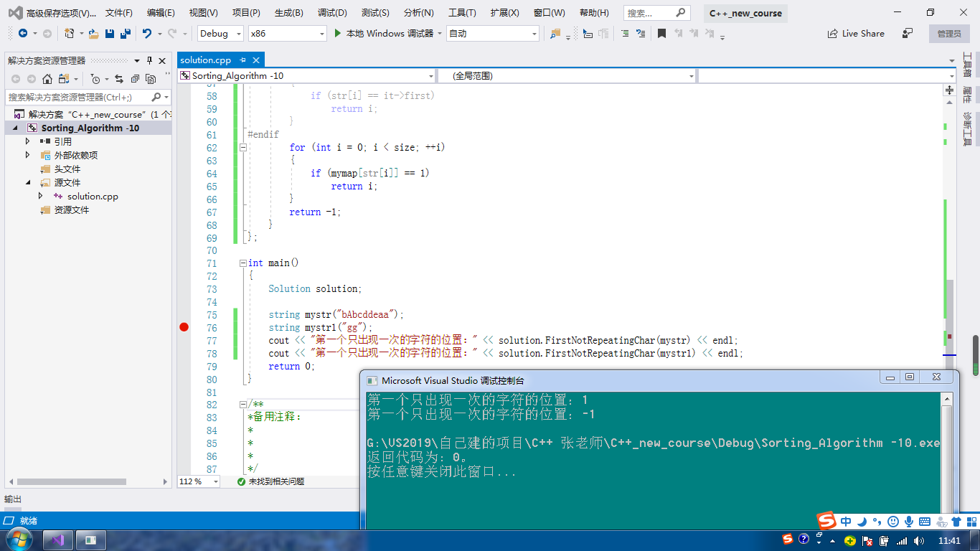Click Sogou emoji smiley icon
This screenshot has height=551, width=980.
coord(893,522)
